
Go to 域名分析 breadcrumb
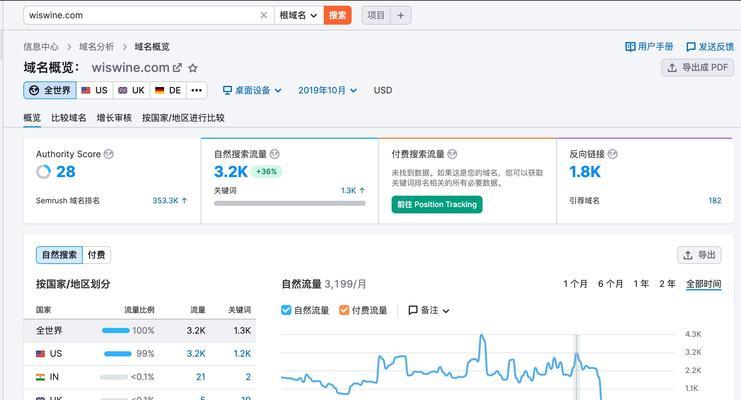coord(96,46)
